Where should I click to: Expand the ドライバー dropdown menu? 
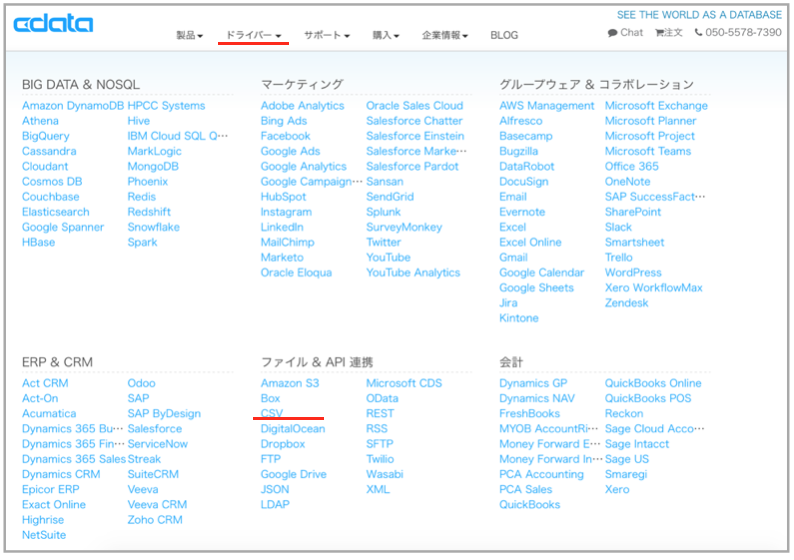(x=253, y=35)
